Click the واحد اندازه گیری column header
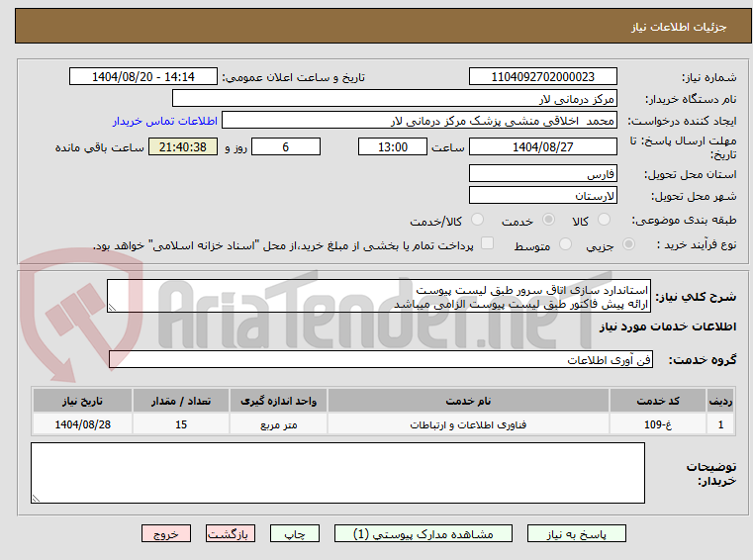This screenshot has height=560, width=753. tap(278, 401)
